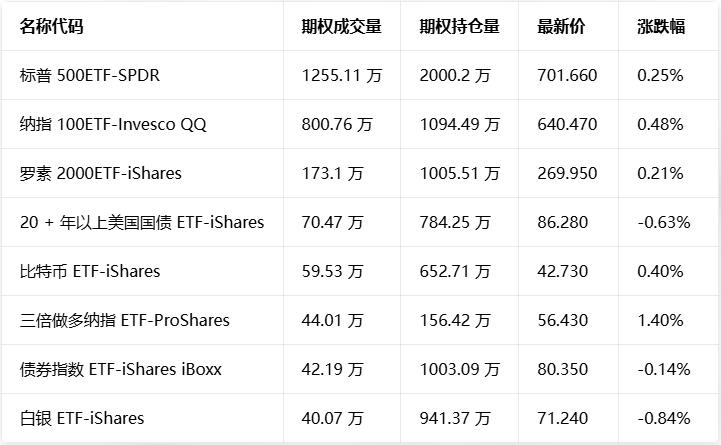Screen dimensions: 721x445
Task: Open 白银 ETF-iShares name
Action: [x=81, y=418]
